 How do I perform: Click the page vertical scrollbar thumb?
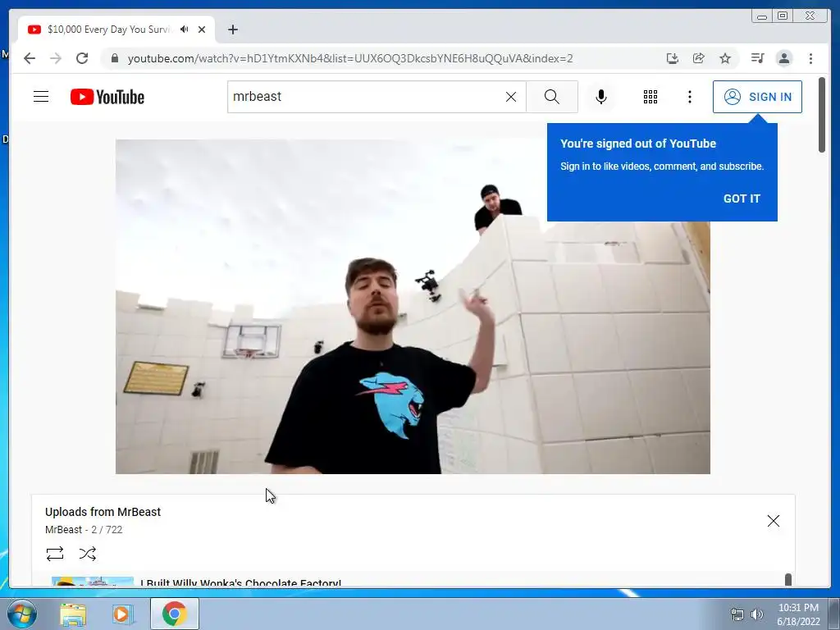[822, 115]
